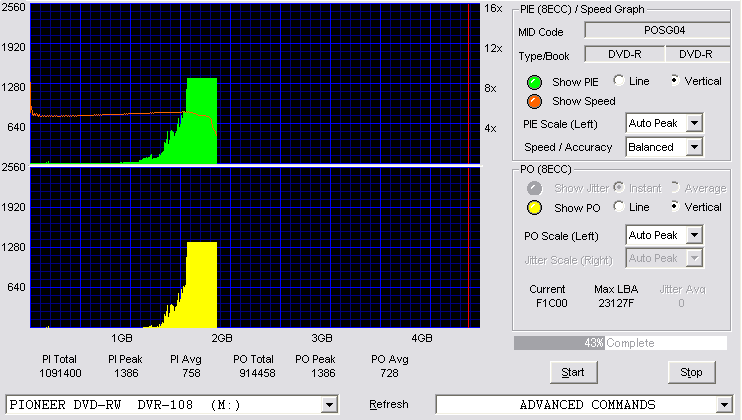Toggle the yellow Show PO indicator
Screen dimensions: 742x420
[534, 208]
